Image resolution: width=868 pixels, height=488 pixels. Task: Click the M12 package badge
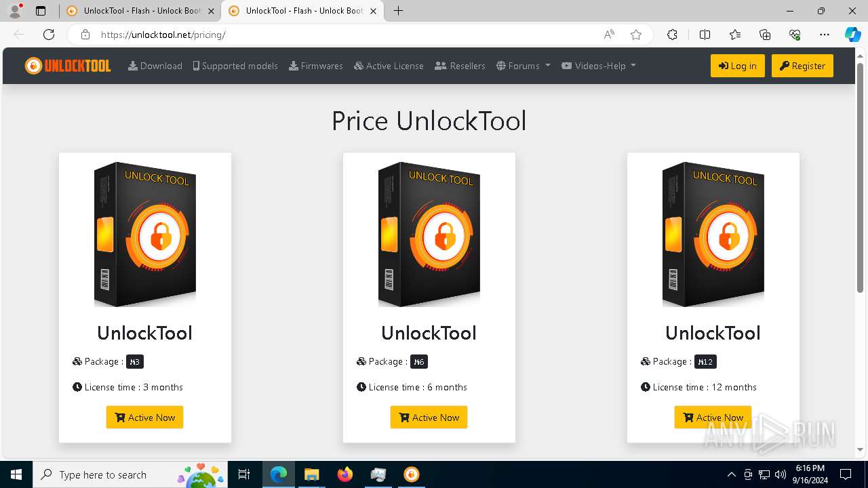[x=705, y=362]
